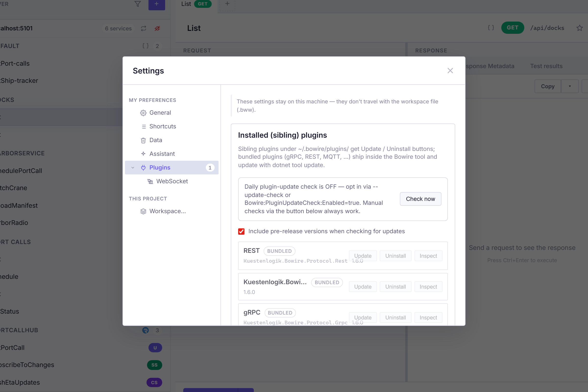Viewport: 588px width, 392px height.
Task: Open General preferences
Action: (171, 113)
